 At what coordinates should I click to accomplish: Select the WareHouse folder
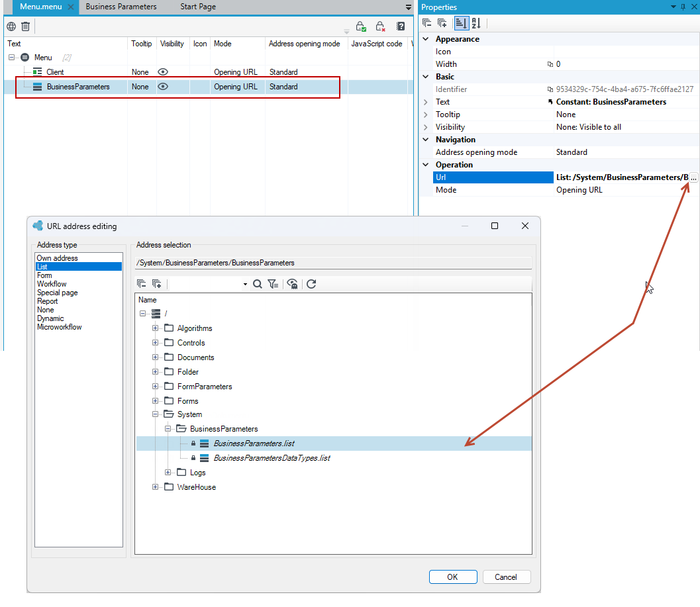pyautogui.click(x=197, y=487)
